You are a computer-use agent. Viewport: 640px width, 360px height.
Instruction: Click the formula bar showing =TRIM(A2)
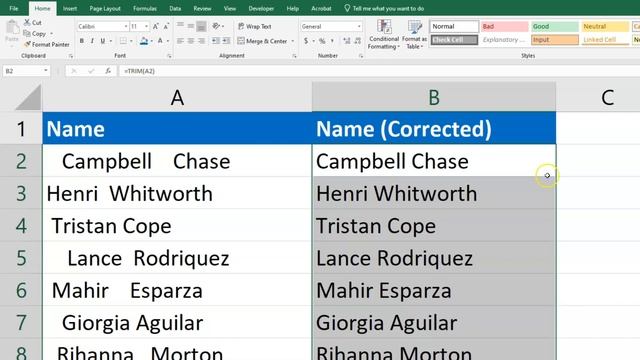379,71
